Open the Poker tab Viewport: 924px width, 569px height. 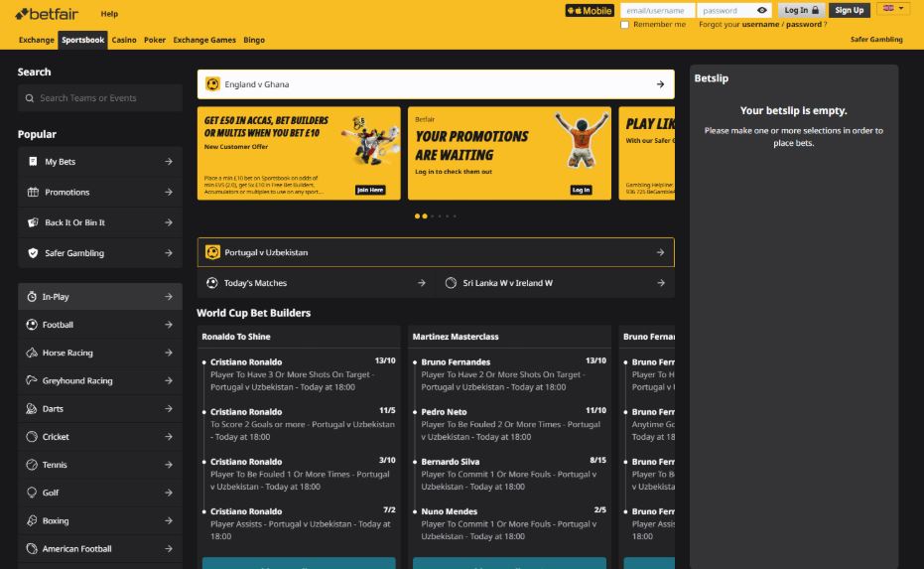[155, 40]
